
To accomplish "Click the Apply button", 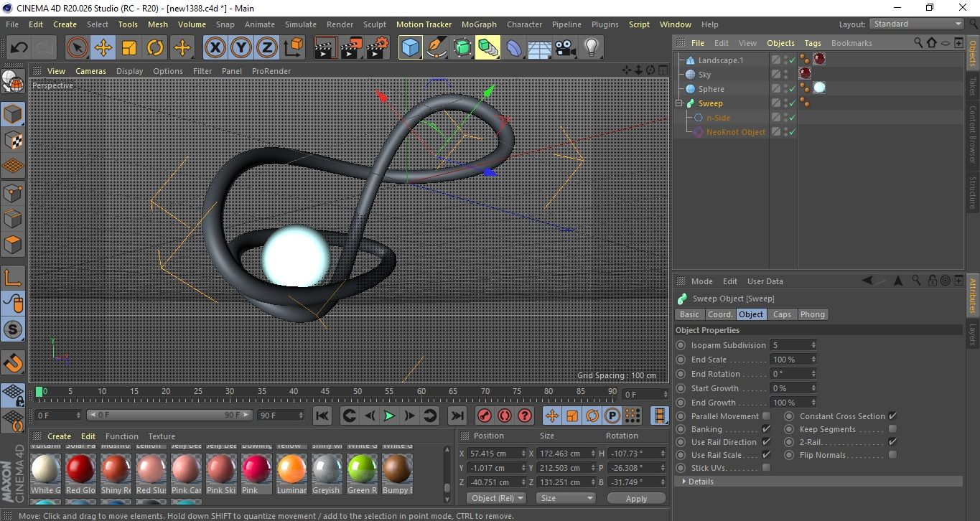I will (636, 498).
